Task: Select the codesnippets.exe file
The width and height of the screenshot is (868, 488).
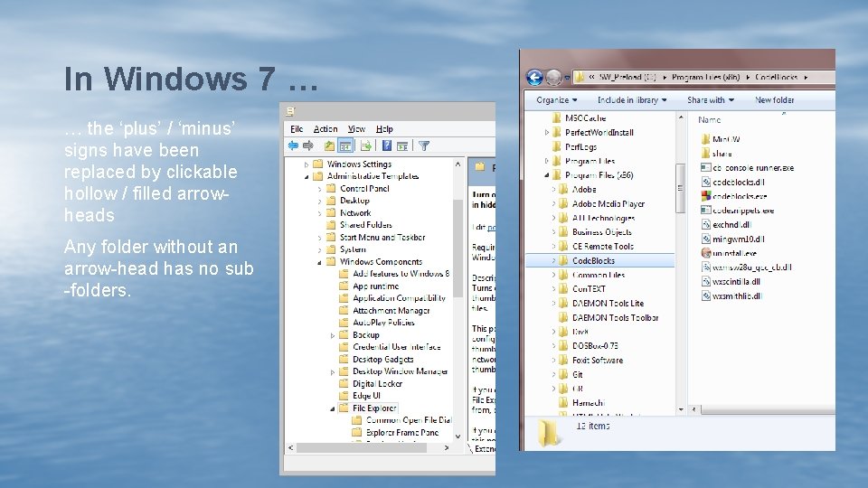Action: pos(743,211)
